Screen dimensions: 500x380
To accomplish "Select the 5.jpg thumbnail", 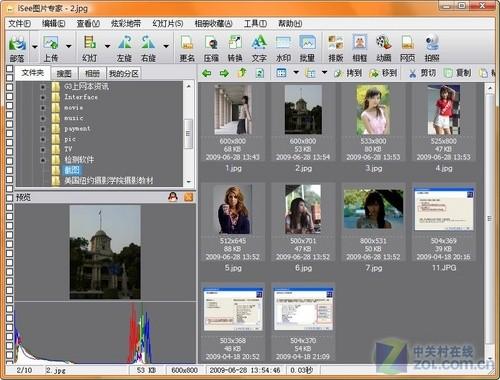I will click(233, 227).
